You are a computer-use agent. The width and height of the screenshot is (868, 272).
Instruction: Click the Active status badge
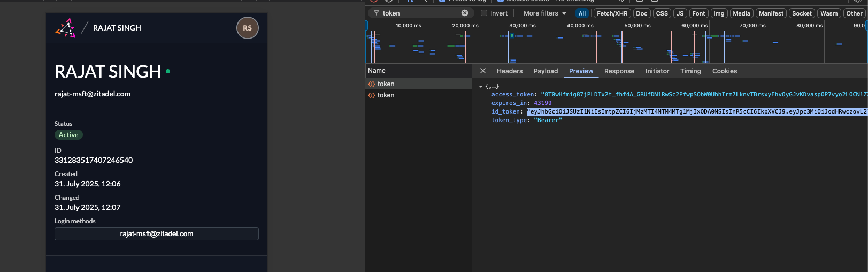(68, 135)
